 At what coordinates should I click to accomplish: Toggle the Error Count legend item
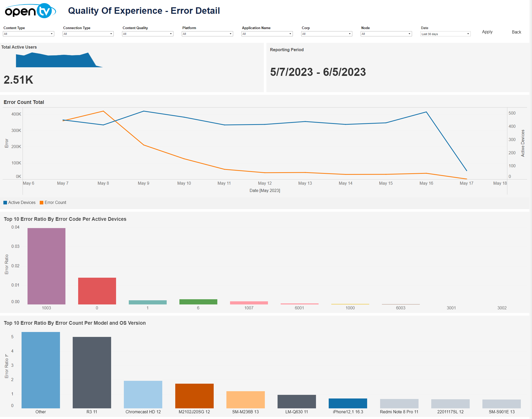(53, 203)
